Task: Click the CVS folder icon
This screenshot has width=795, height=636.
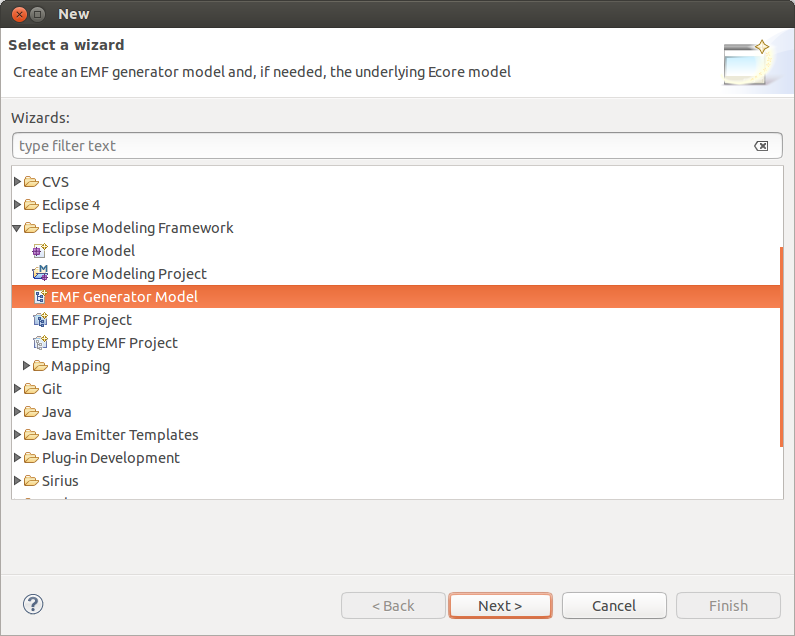Action: (31, 182)
